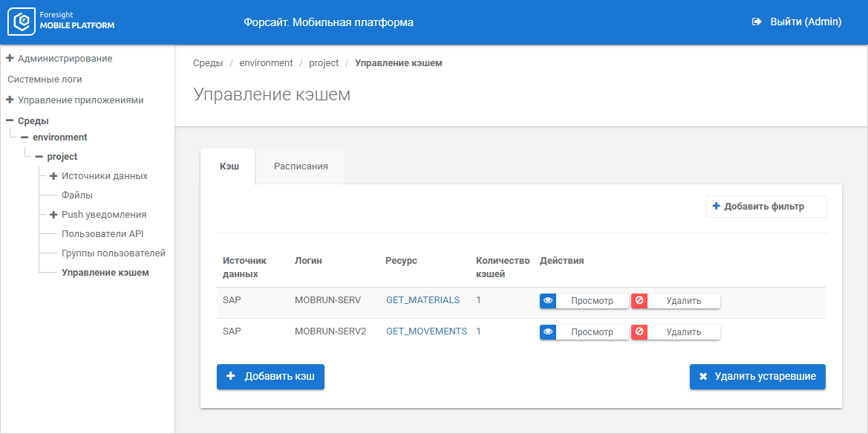Image resolution: width=868 pixels, height=434 pixels.
Task: Click the Foresight Mobile Platform logo
Action: click(x=61, y=22)
